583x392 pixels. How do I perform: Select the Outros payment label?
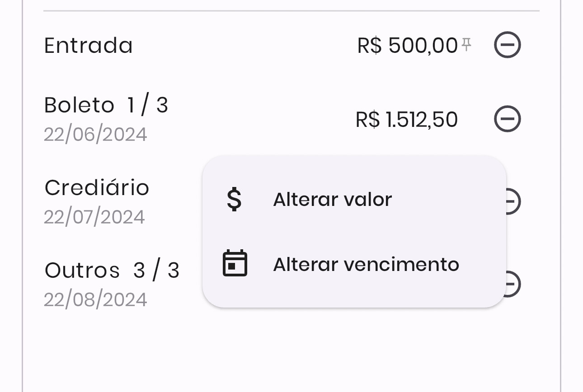point(82,271)
